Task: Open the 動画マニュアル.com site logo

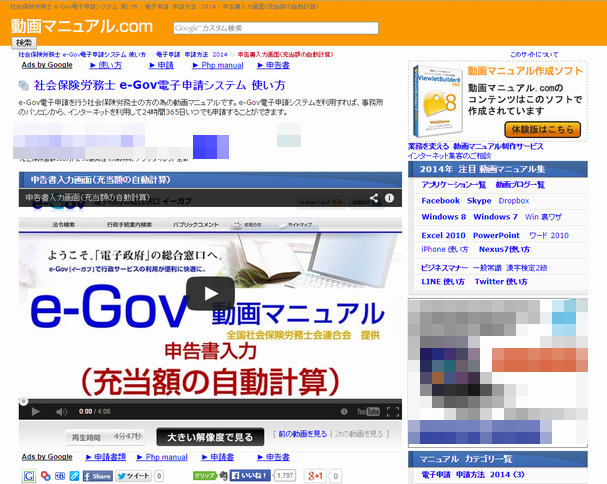Action: coord(82,26)
